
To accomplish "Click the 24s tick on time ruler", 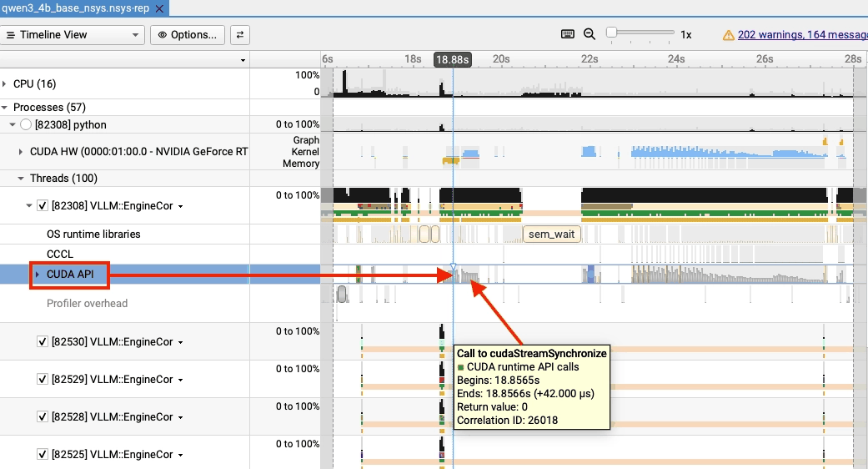I will pos(676,59).
